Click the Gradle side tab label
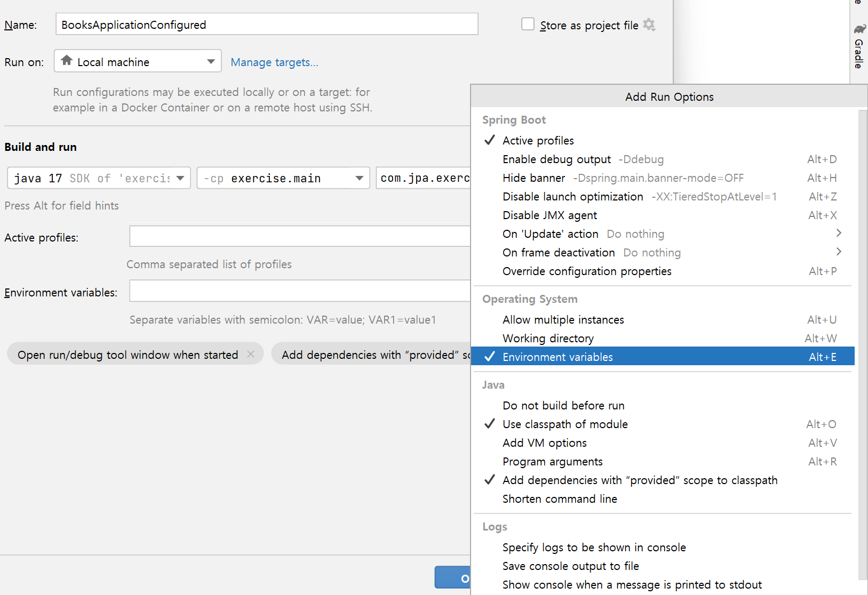 coord(859,53)
